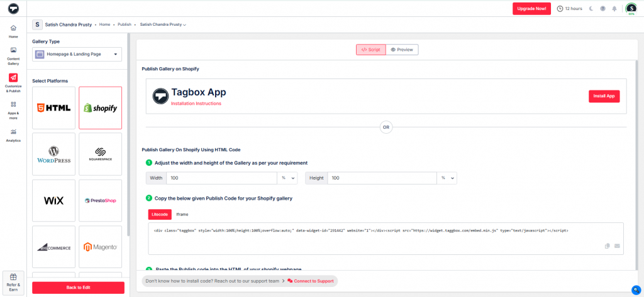Screen dimensions: 644x297
Task: Select the BigCommerce platform tile
Action: (x=54, y=247)
